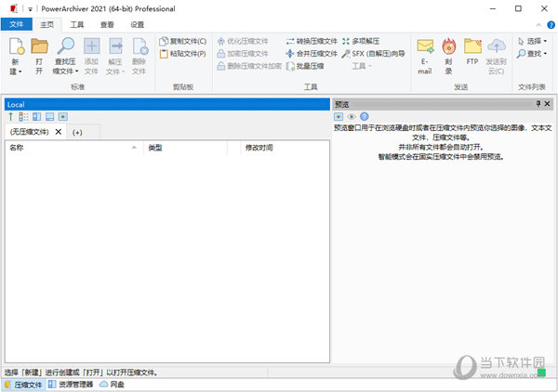
Task: Open the SFX (自解压)向导 wizard
Action: (373, 54)
